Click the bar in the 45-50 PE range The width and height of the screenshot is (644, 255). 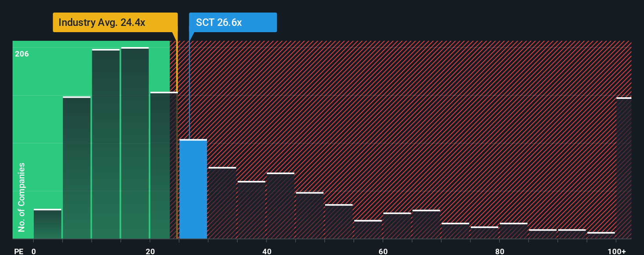pyautogui.click(x=310, y=215)
